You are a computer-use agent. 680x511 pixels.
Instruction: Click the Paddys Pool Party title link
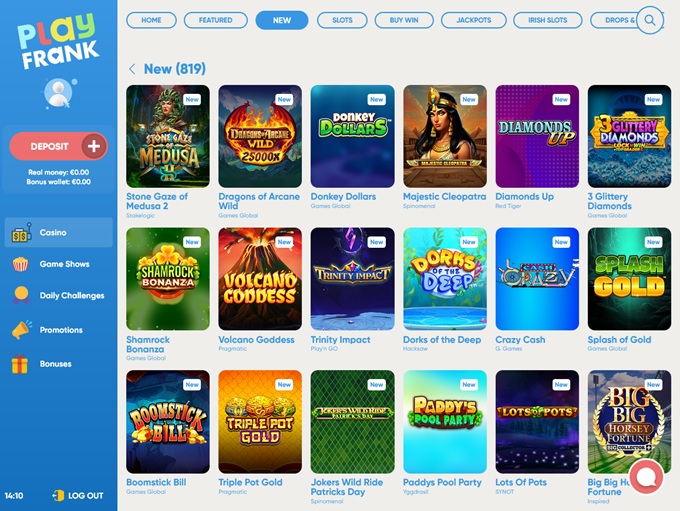point(442,482)
